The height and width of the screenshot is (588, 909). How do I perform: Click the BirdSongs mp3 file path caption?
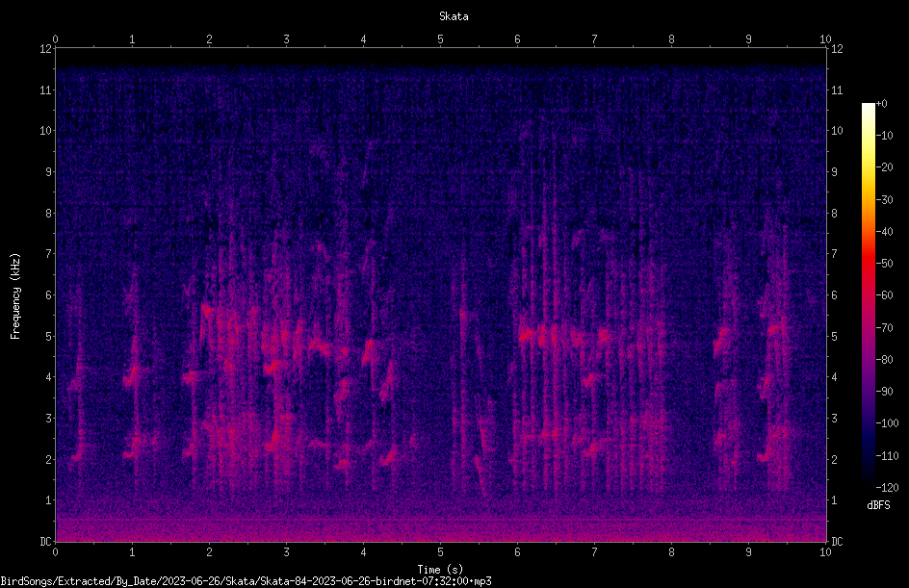point(246,581)
